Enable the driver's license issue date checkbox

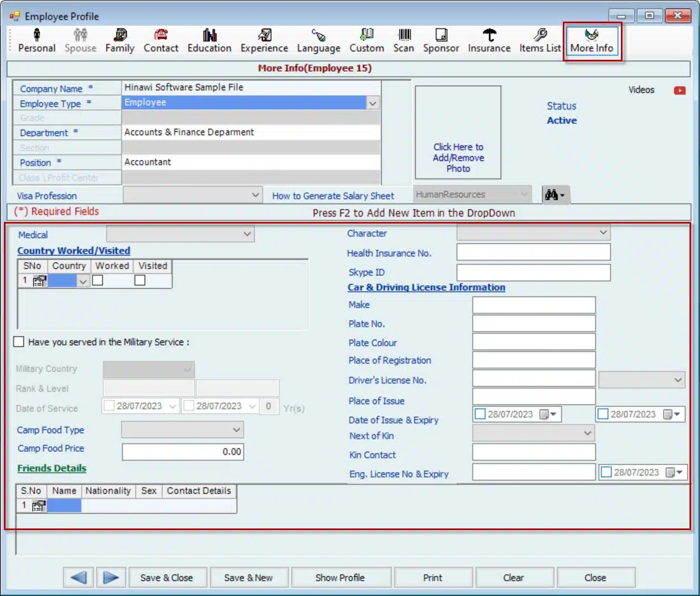(x=480, y=414)
